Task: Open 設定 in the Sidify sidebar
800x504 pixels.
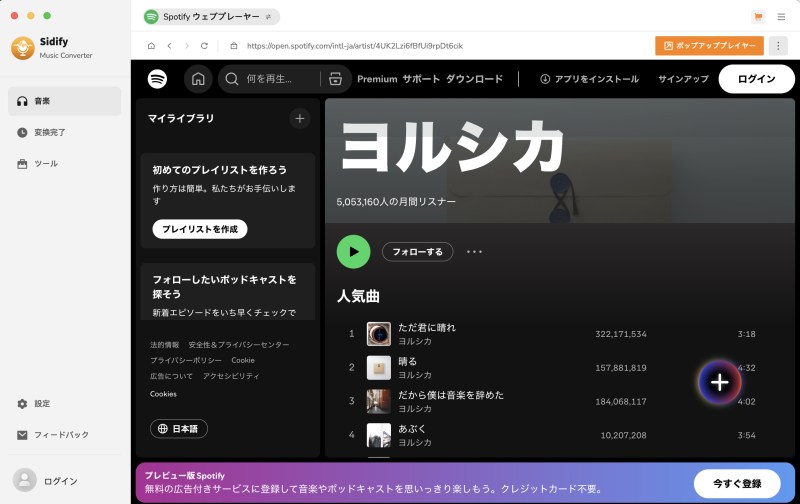Action: tap(64, 404)
